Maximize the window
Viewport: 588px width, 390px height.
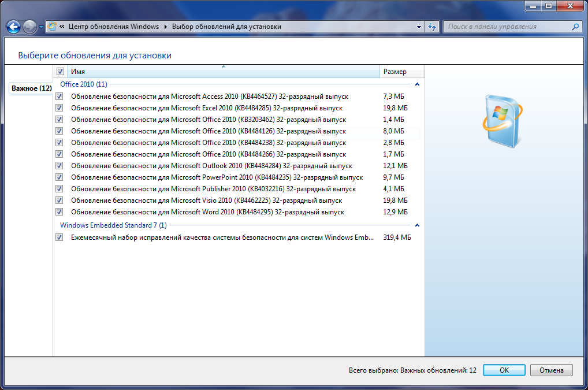click(549, 6)
